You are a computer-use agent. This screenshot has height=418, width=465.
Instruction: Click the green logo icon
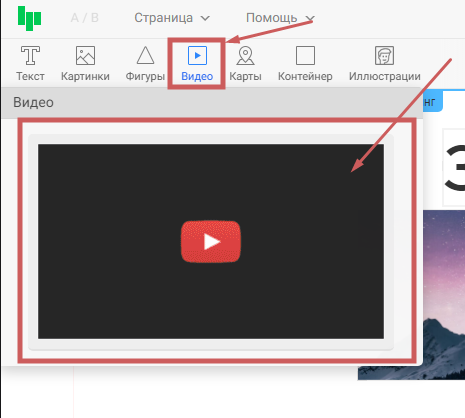tap(29, 18)
